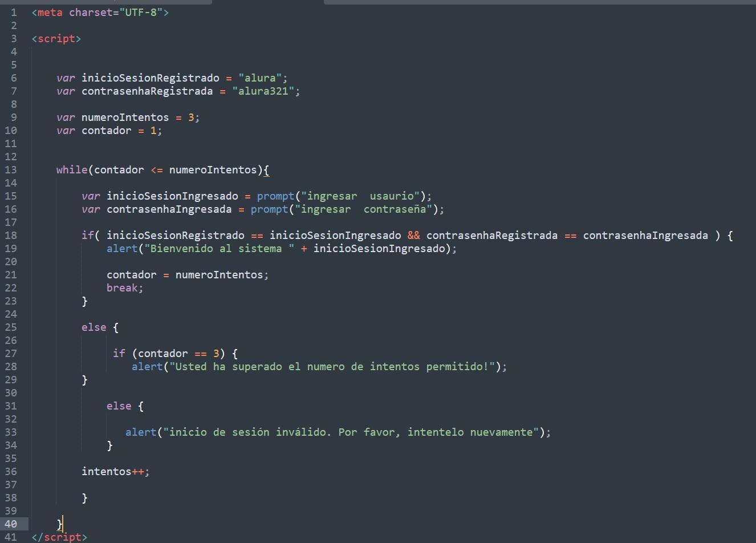Click the alert call on line 19

122,248
